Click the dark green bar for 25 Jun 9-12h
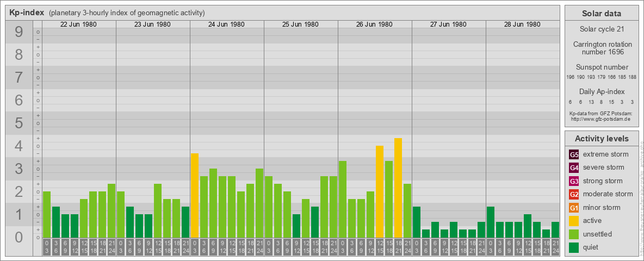Image resolution: width=644 pixels, height=261 pixels. [x=296, y=226]
